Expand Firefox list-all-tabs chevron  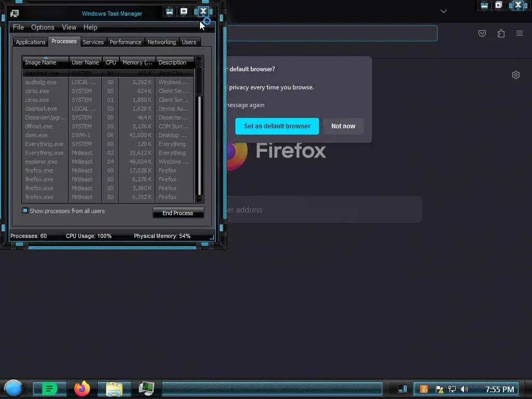point(444,11)
